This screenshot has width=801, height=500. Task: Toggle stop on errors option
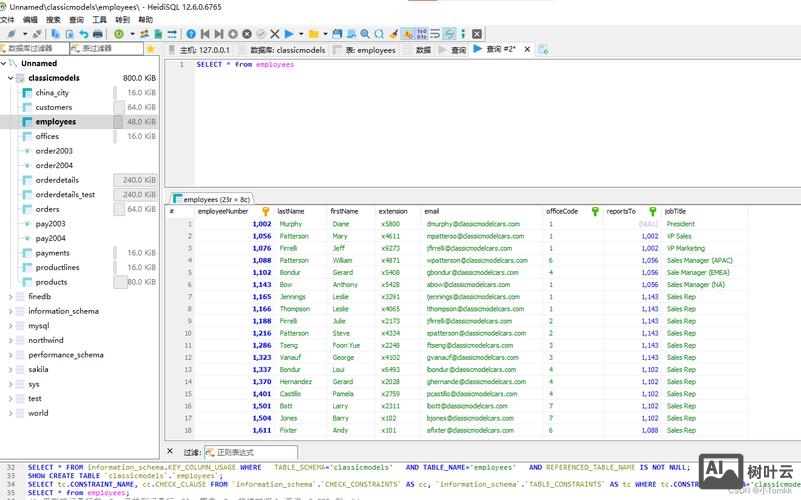[x=408, y=34]
